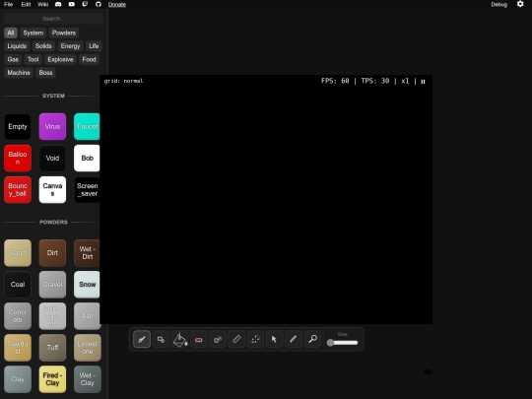The height and width of the screenshot is (399, 532).
Task: Choose the Ash powder
Action: pyautogui.click(x=88, y=316)
